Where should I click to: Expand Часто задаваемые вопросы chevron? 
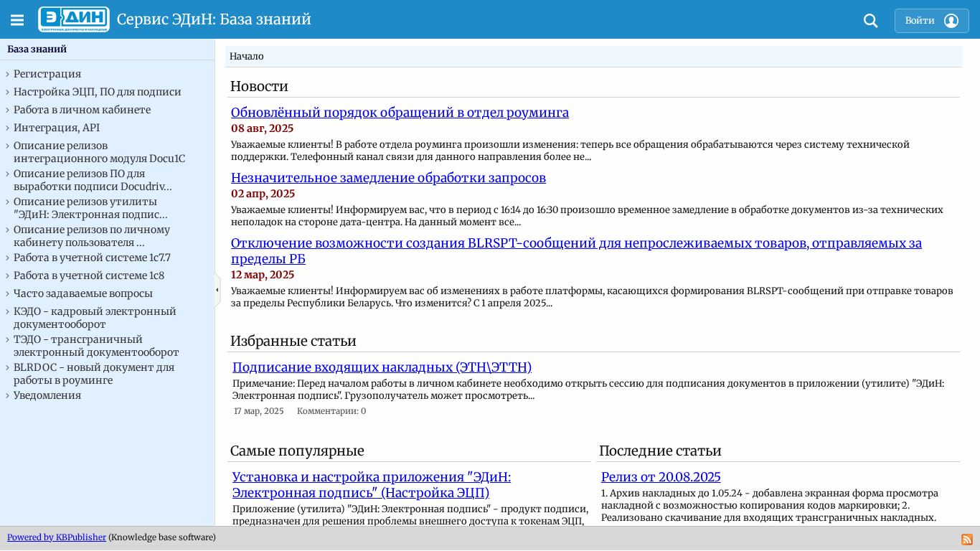coord(7,293)
